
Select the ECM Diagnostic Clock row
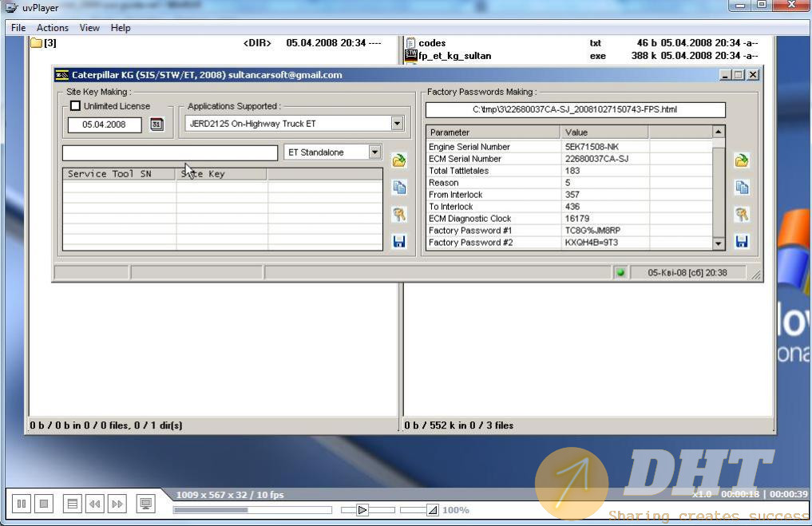[x=569, y=219]
